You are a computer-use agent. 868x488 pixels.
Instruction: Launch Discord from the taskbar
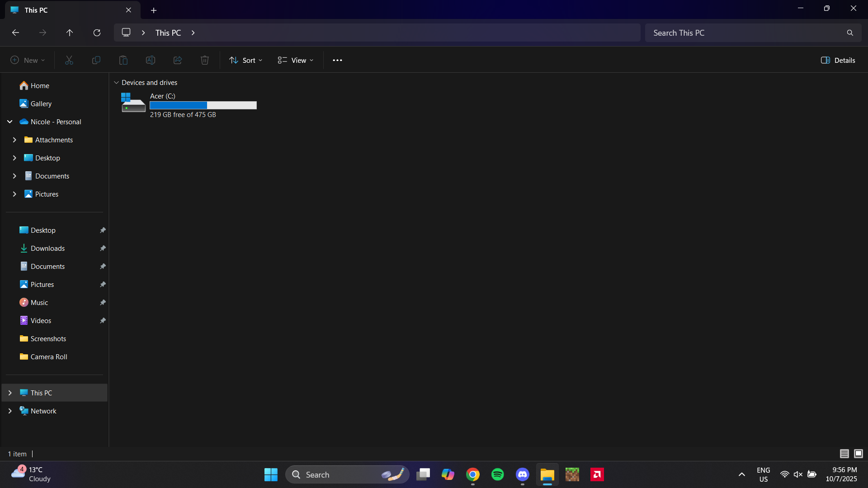tap(522, 474)
